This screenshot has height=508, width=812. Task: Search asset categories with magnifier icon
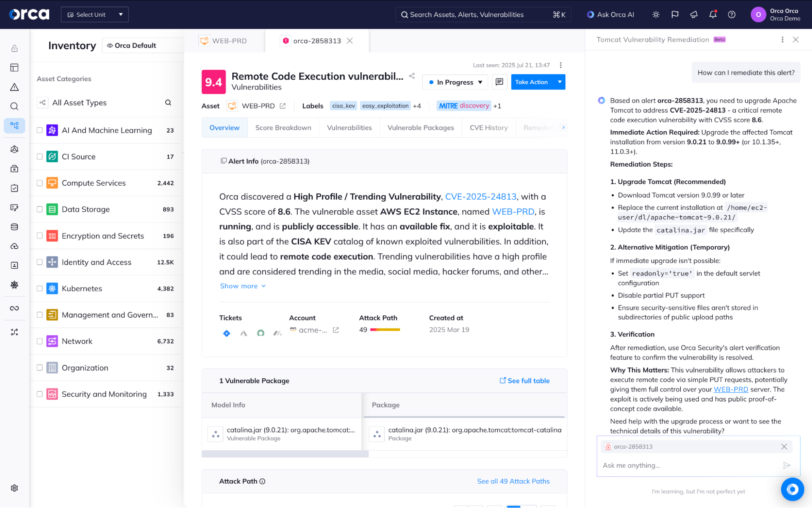(x=168, y=103)
